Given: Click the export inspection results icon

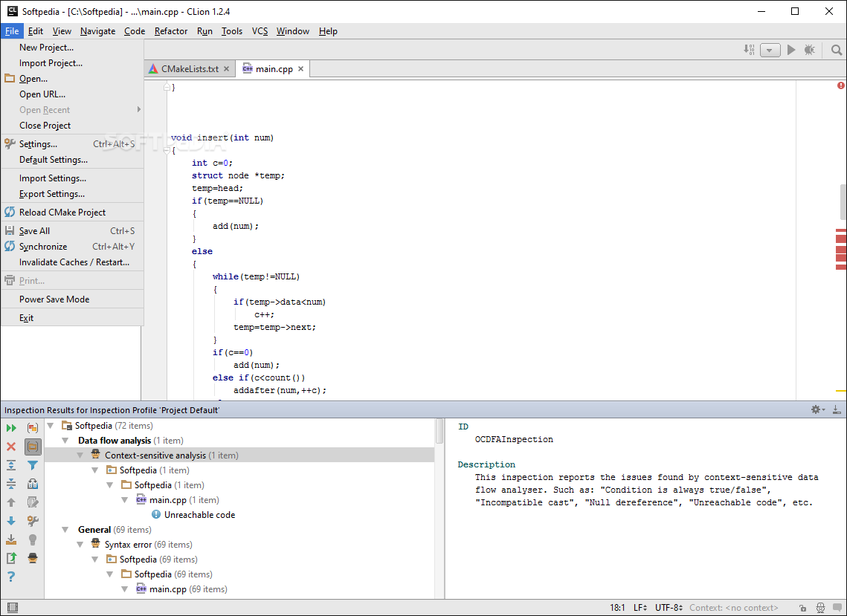Looking at the screenshot, I should click(x=11, y=539).
